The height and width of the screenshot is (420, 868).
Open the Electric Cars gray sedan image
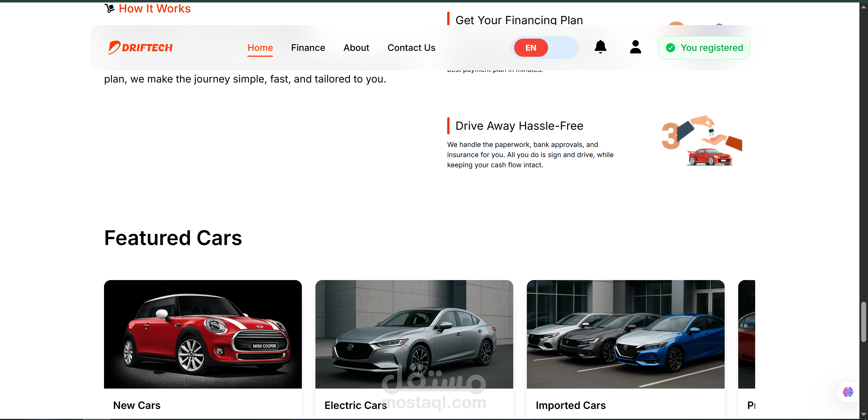click(414, 334)
